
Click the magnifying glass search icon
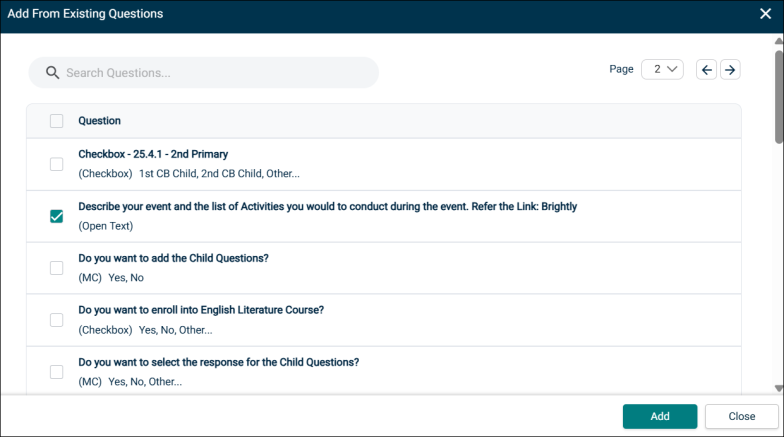coord(52,73)
